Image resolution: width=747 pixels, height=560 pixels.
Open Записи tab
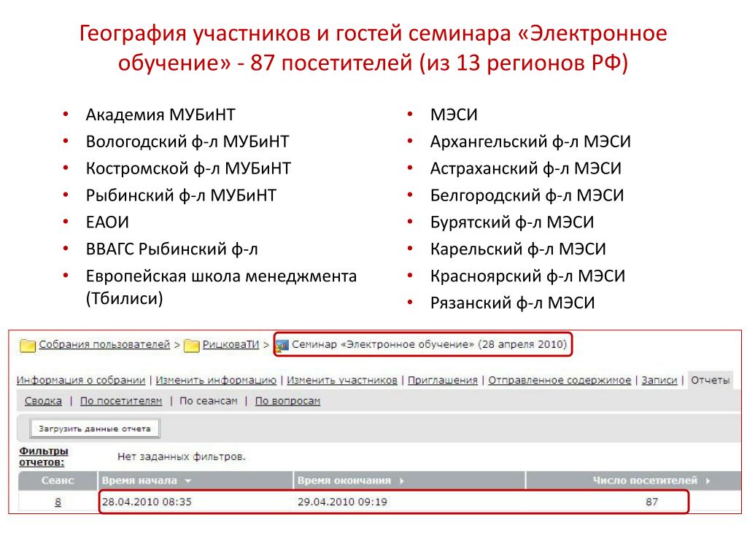pyautogui.click(x=659, y=380)
